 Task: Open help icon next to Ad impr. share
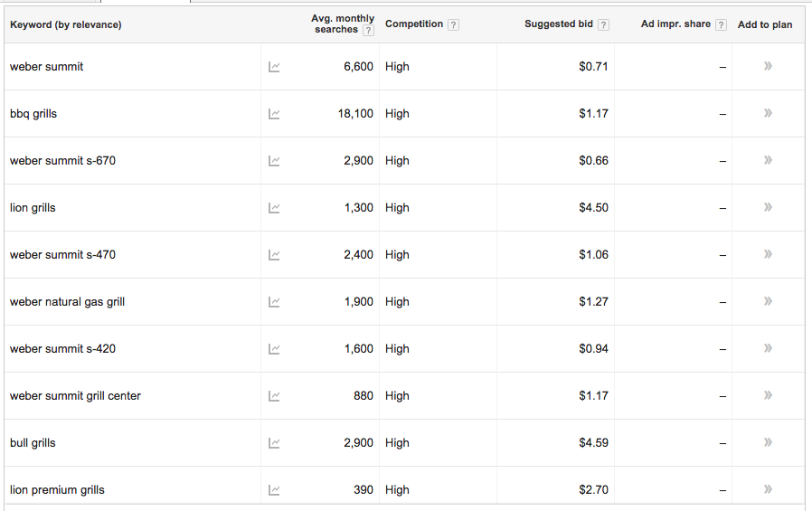tap(721, 24)
